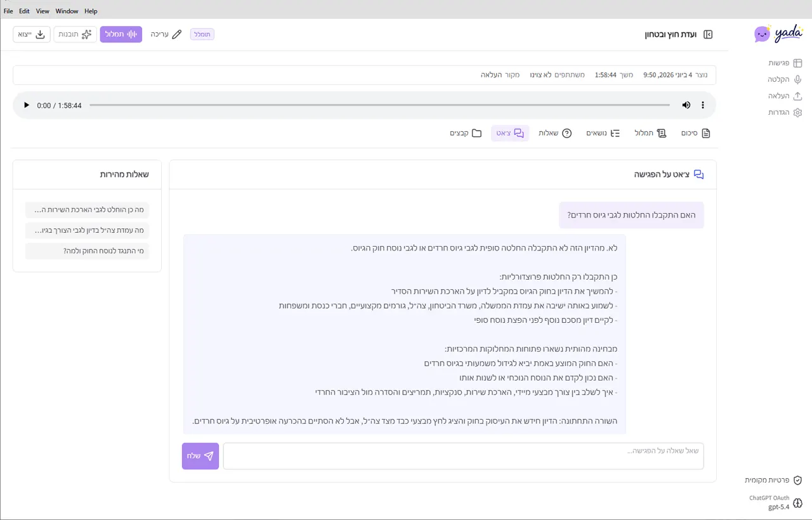The image size is (812, 520).
Task: Switch to the שאלות questions tab
Action: [554, 133]
